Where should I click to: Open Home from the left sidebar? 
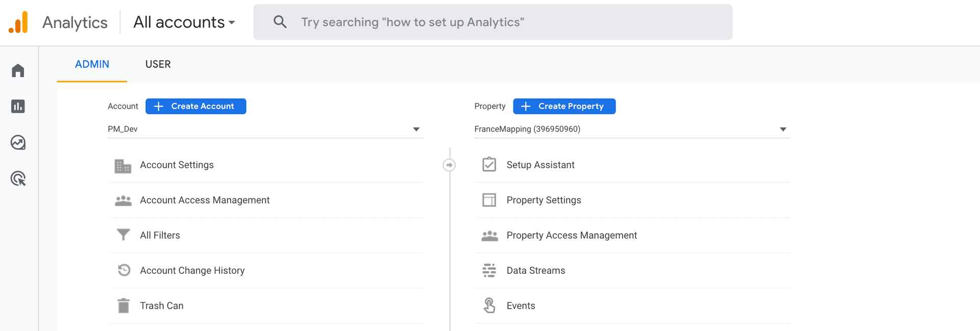coord(18,70)
